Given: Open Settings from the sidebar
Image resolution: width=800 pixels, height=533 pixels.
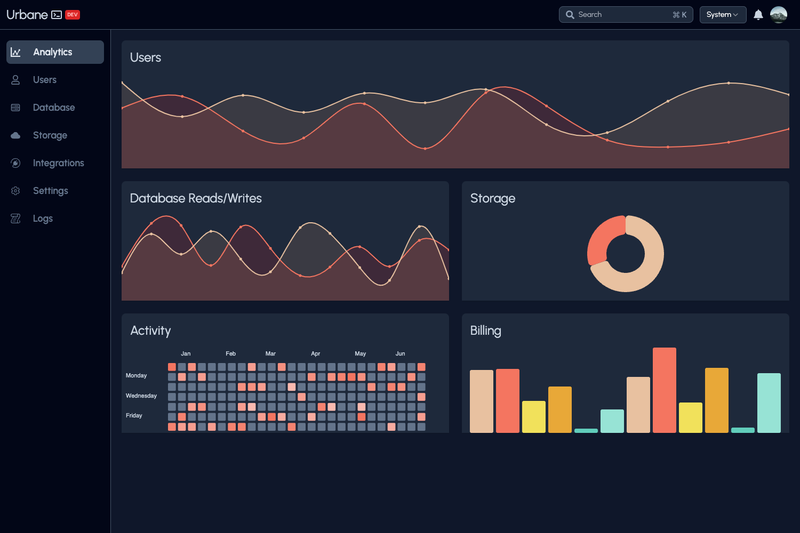Looking at the screenshot, I should pos(55,191).
